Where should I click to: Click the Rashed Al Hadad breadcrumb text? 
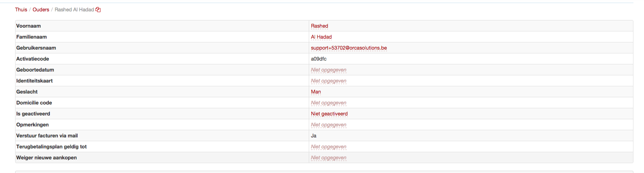[x=74, y=9]
